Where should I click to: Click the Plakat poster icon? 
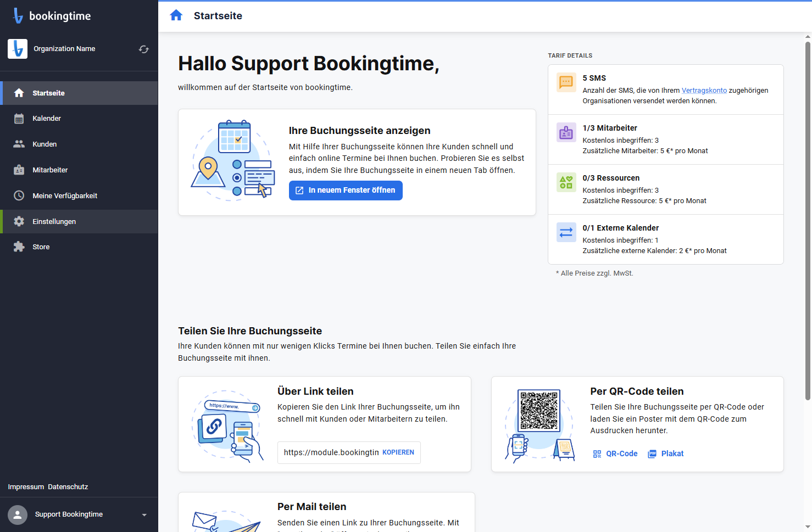click(x=652, y=454)
